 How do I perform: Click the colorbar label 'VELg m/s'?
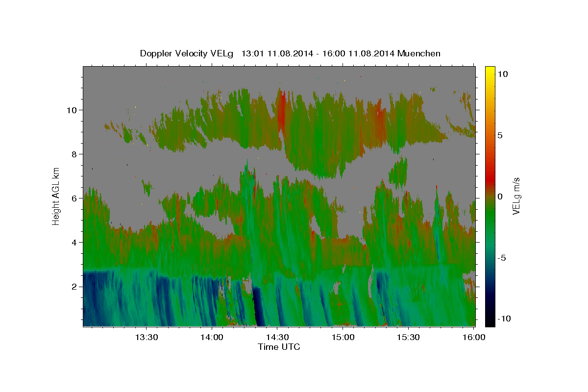tap(516, 196)
